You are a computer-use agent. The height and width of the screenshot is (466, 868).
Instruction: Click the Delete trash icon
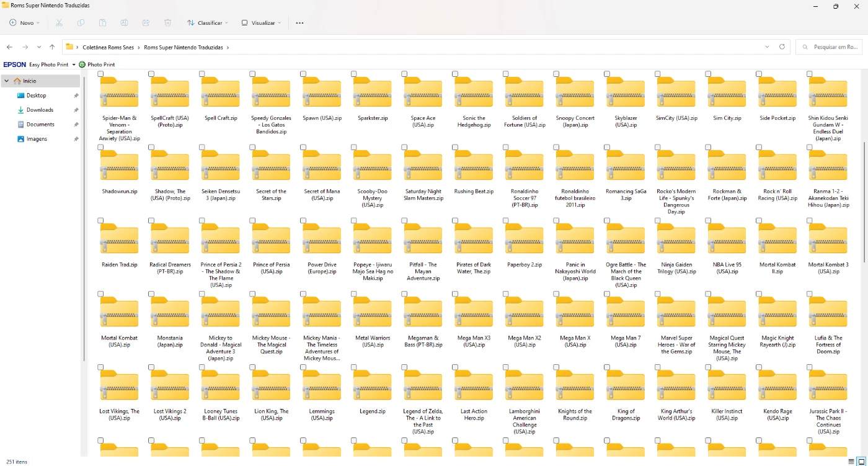pos(167,23)
